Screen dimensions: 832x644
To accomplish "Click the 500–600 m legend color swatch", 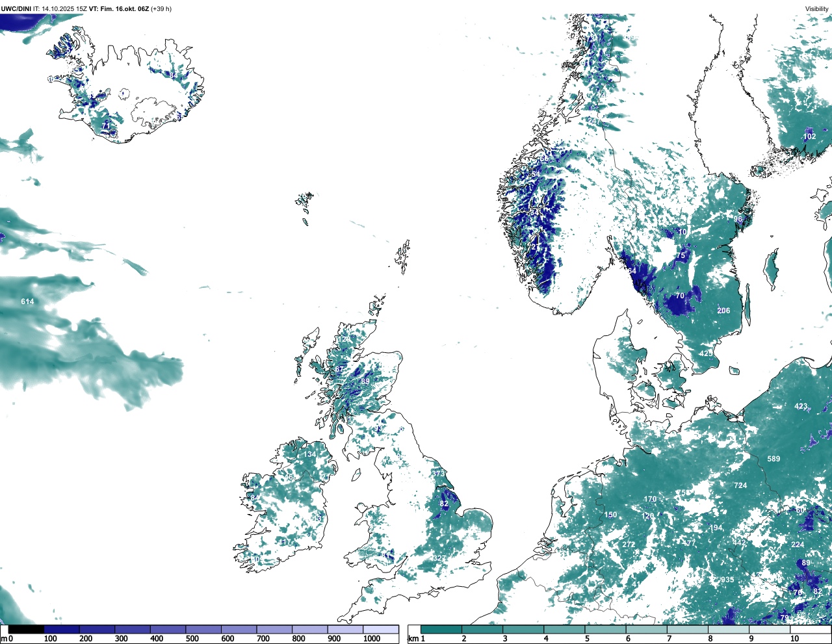I will pyautogui.click(x=203, y=629).
